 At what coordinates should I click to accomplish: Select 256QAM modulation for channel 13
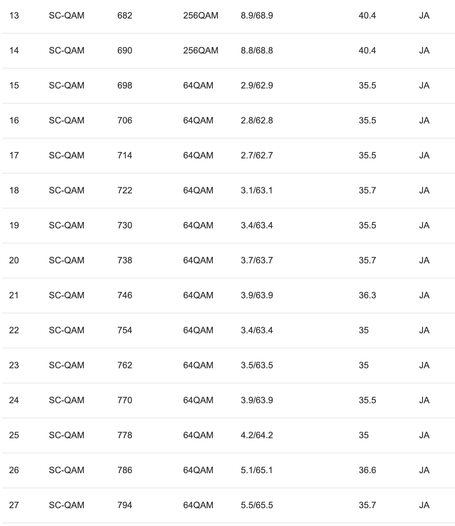pyautogui.click(x=200, y=15)
